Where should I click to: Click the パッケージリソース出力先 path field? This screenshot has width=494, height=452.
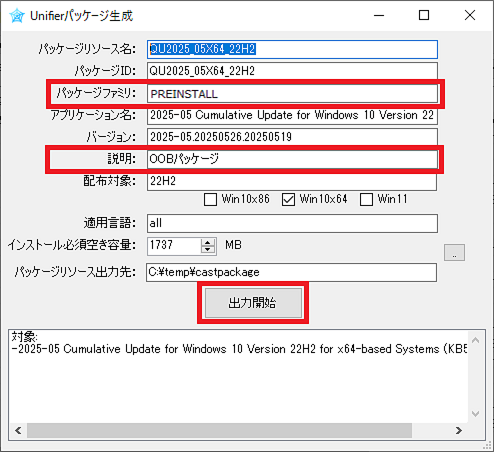(x=291, y=272)
